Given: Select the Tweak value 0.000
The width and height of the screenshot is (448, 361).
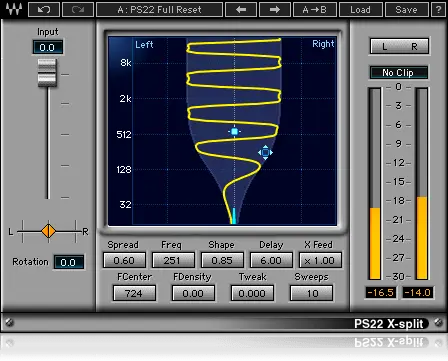Looking at the screenshot, I should click(252, 293).
